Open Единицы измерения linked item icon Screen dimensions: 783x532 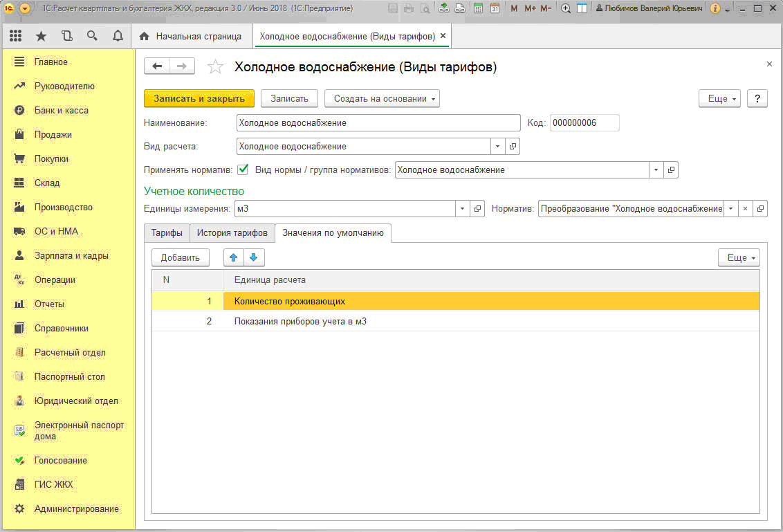[x=477, y=209]
